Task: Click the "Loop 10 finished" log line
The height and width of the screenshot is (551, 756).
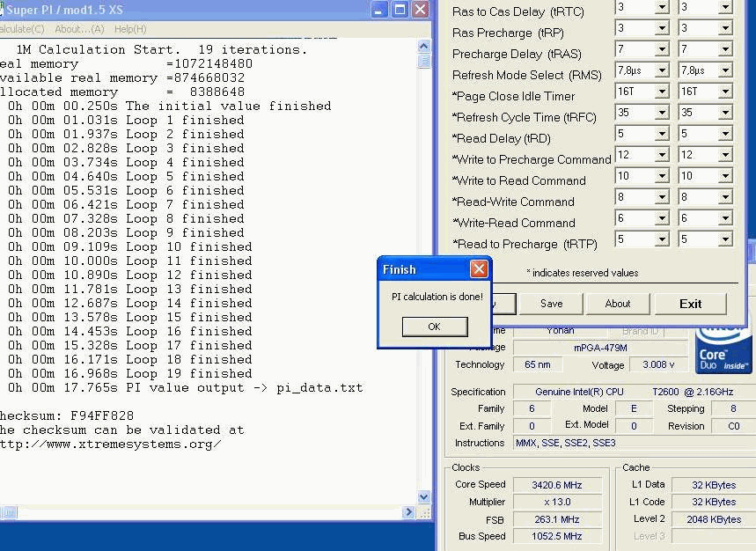Action: pos(129,246)
